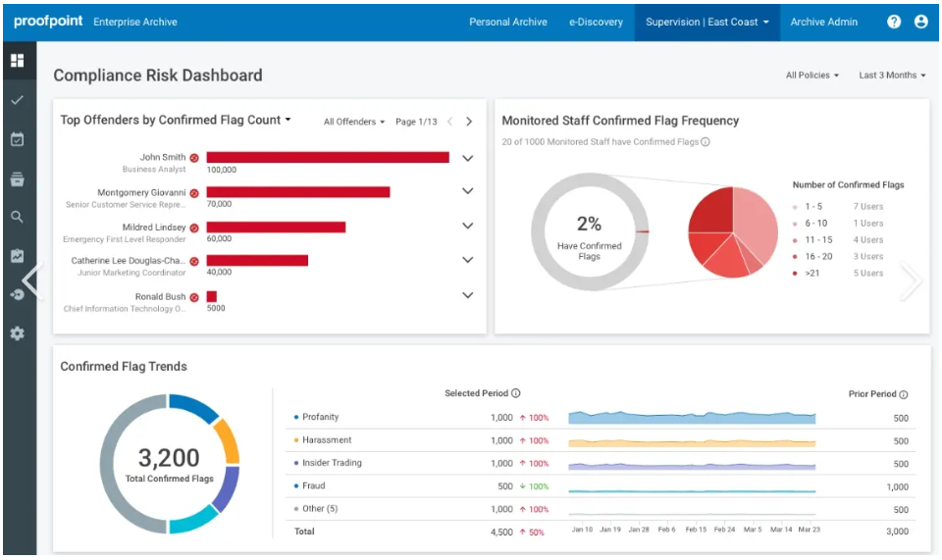Click the search magnifier icon in sidebar
942x560 pixels.
pos(18,217)
